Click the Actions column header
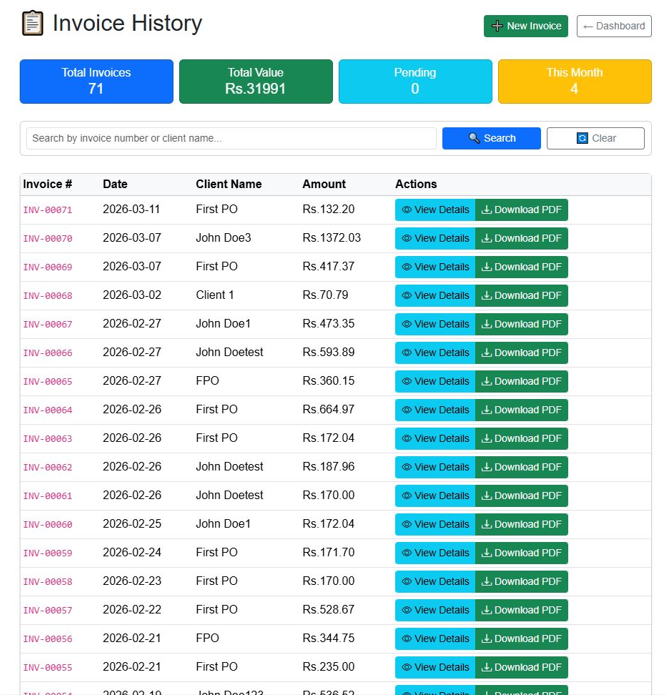 click(416, 184)
